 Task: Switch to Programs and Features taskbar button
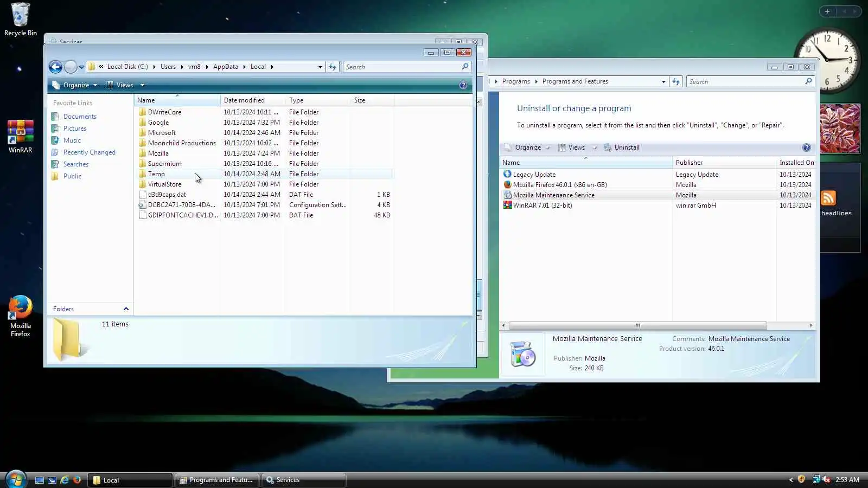tap(217, 480)
